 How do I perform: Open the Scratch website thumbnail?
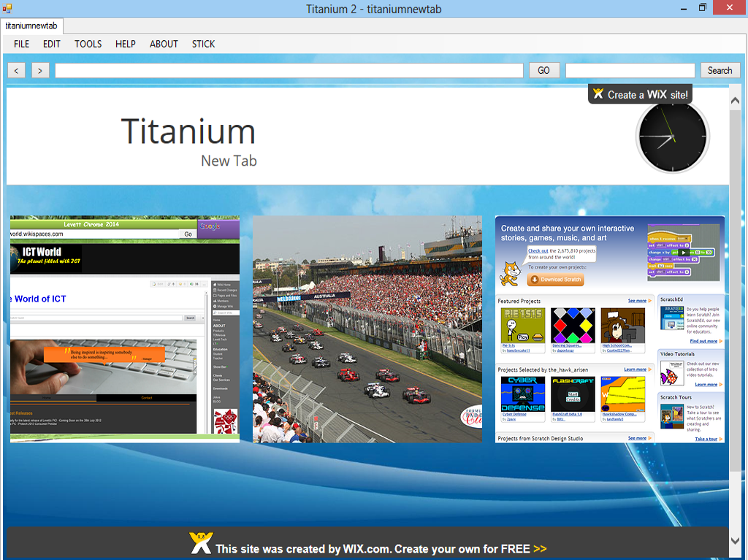610,329
